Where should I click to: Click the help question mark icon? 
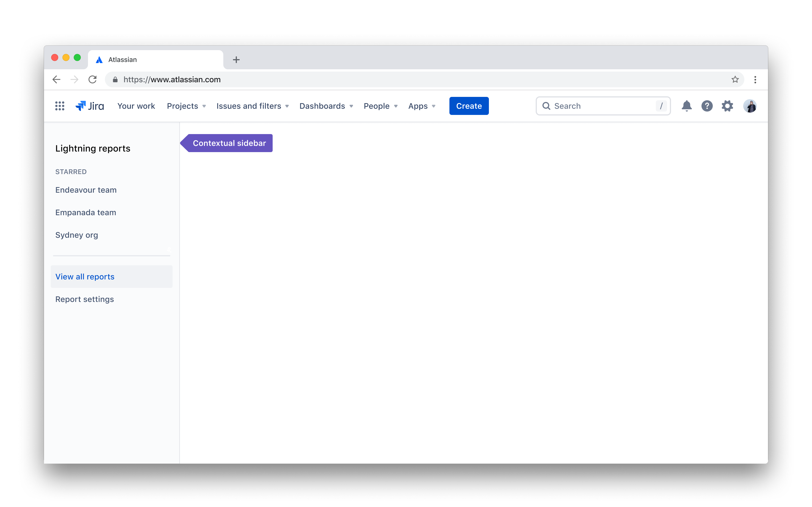[707, 106]
